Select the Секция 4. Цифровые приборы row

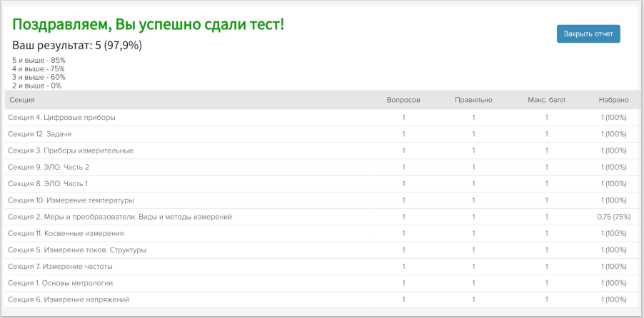pyautogui.click(x=61, y=118)
